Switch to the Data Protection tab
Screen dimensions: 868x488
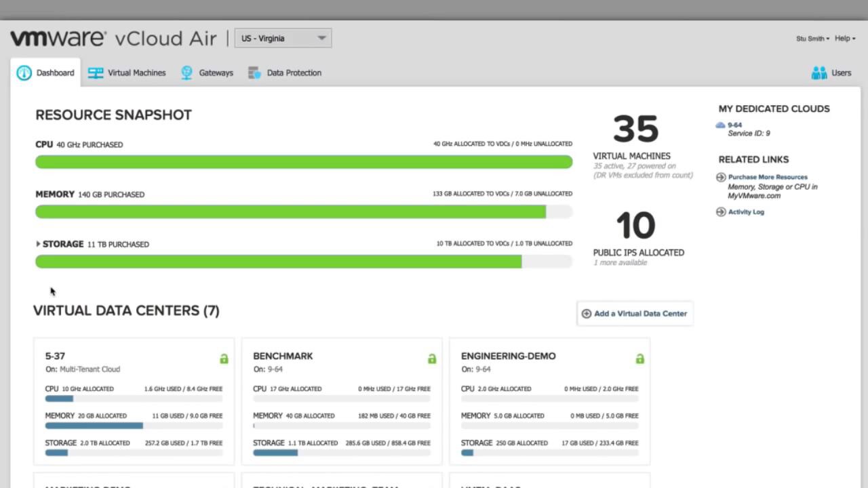tap(285, 73)
